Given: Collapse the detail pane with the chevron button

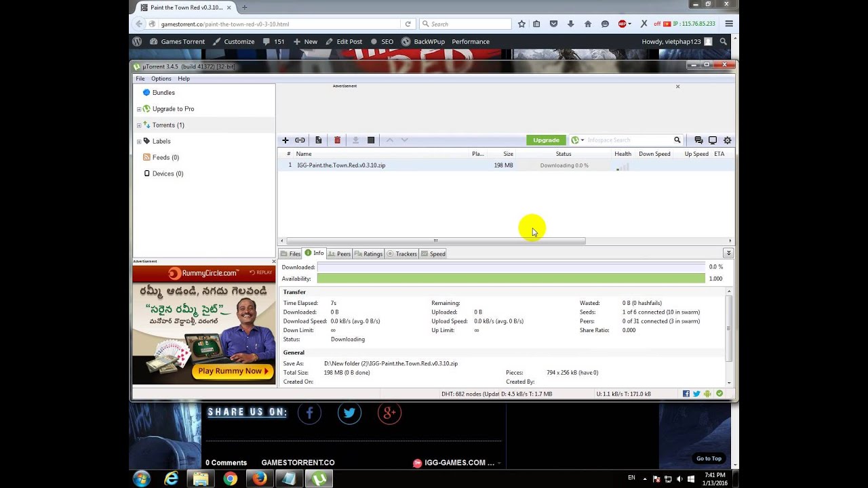Looking at the screenshot, I should (728, 253).
